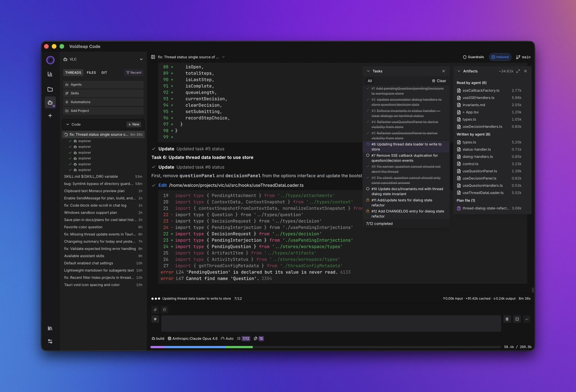Click the lock icon of task #11 Add/update tests
Screen dimensions: 576x392
[x=368, y=200]
